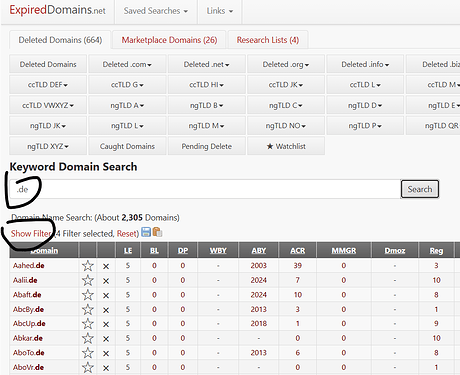Select the Deleted Domains category button
460x375 pixels.
[48, 64]
